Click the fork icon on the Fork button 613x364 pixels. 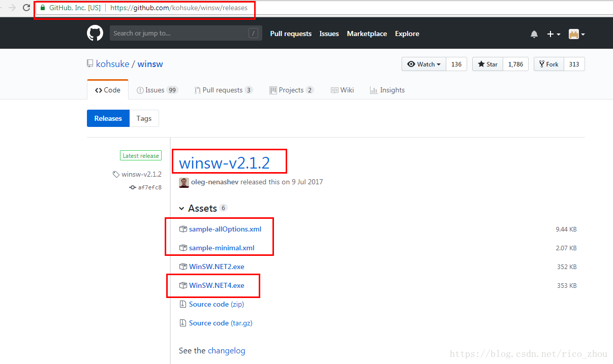tap(542, 63)
